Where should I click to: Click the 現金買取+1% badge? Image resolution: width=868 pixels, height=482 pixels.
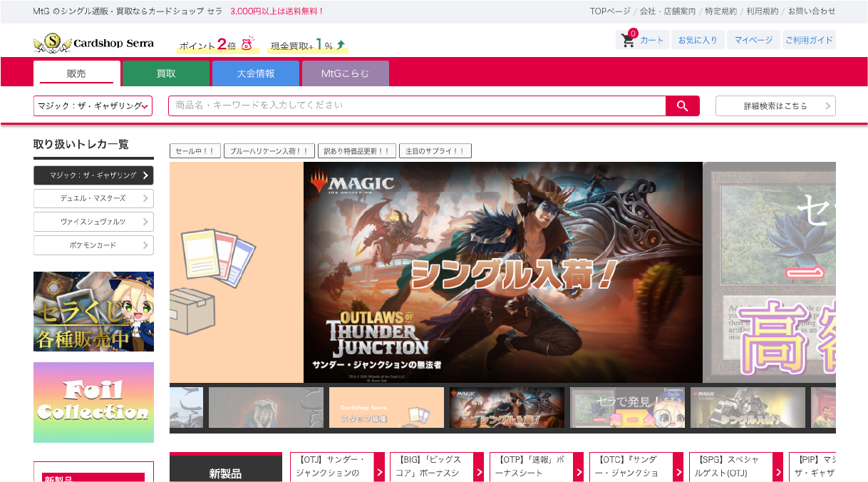(x=308, y=45)
